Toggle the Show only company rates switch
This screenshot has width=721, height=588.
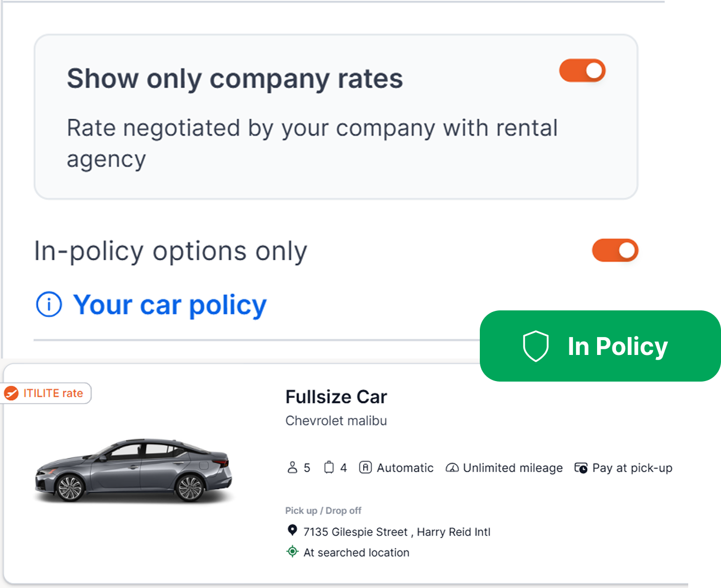pyautogui.click(x=582, y=71)
